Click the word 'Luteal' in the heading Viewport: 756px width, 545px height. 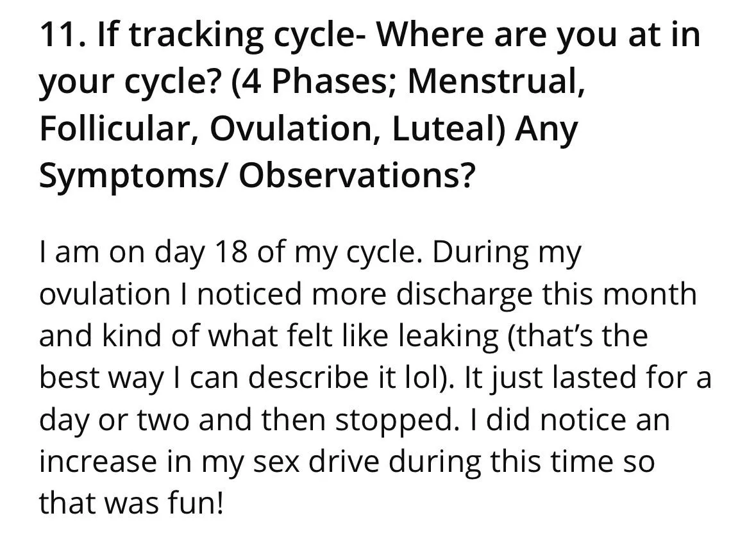pos(448,128)
